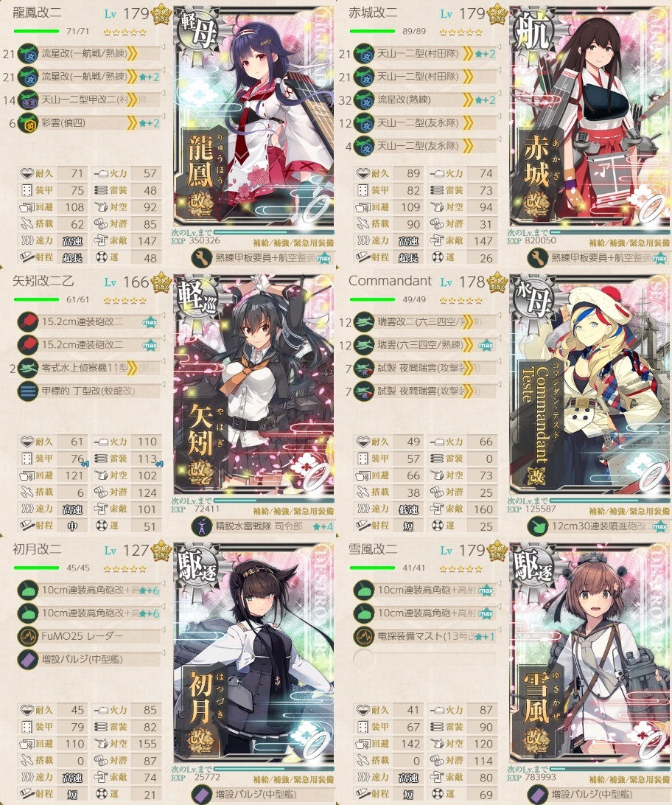
Task: Select the first 瑞雲改二(六三四空) slot on Commandant Teste
Action: click(x=424, y=322)
